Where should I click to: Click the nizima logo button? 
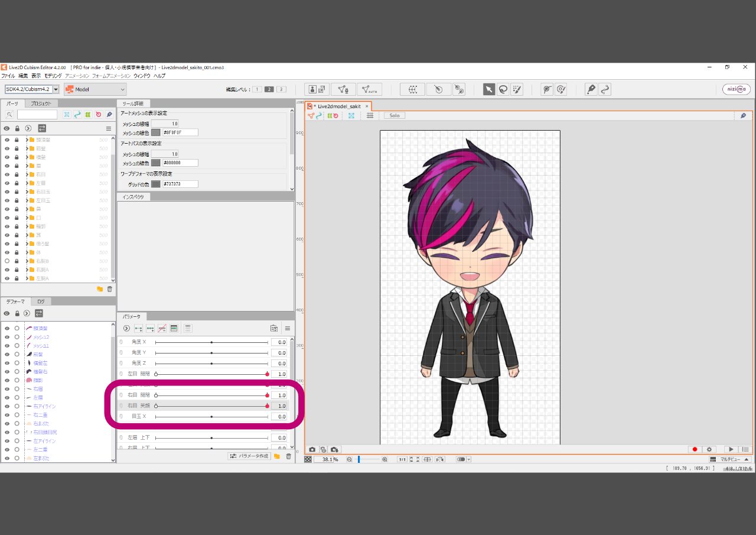pyautogui.click(x=736, y=89)
